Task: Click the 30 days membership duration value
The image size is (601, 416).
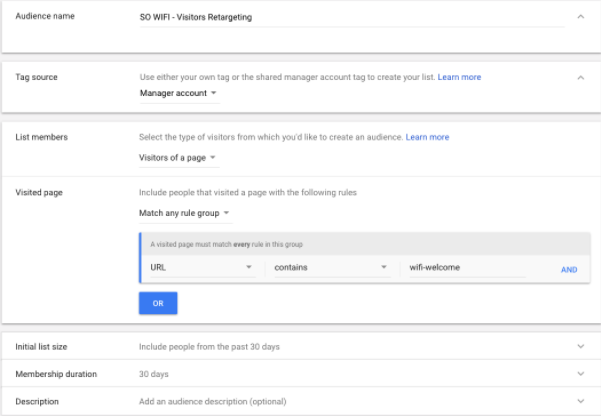Action: point(154,374)
